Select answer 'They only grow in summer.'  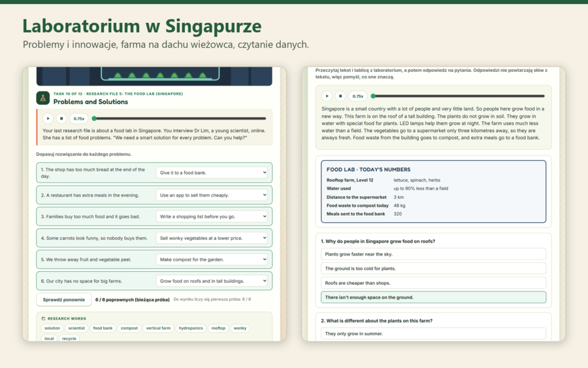tap(434, 333)
